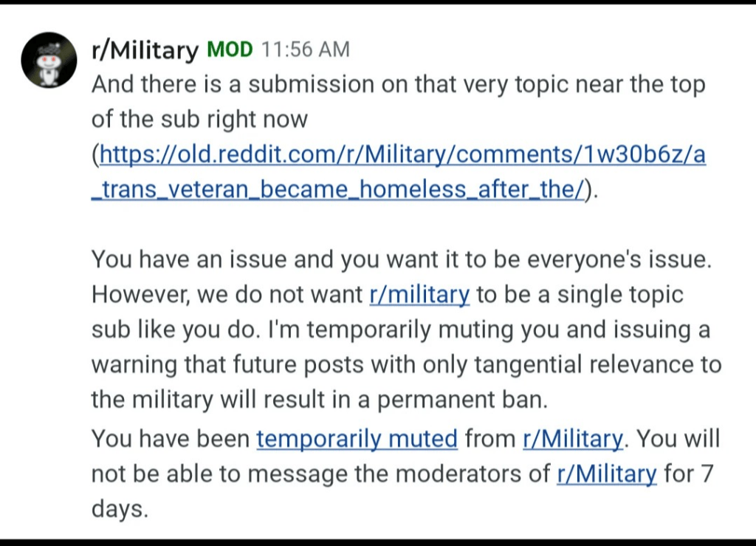Viewport: 756px width, 546px height.
Task: Click the _trans_veteran_became_homeless link line
Action: pyautogui.click(x=337, y=189)
